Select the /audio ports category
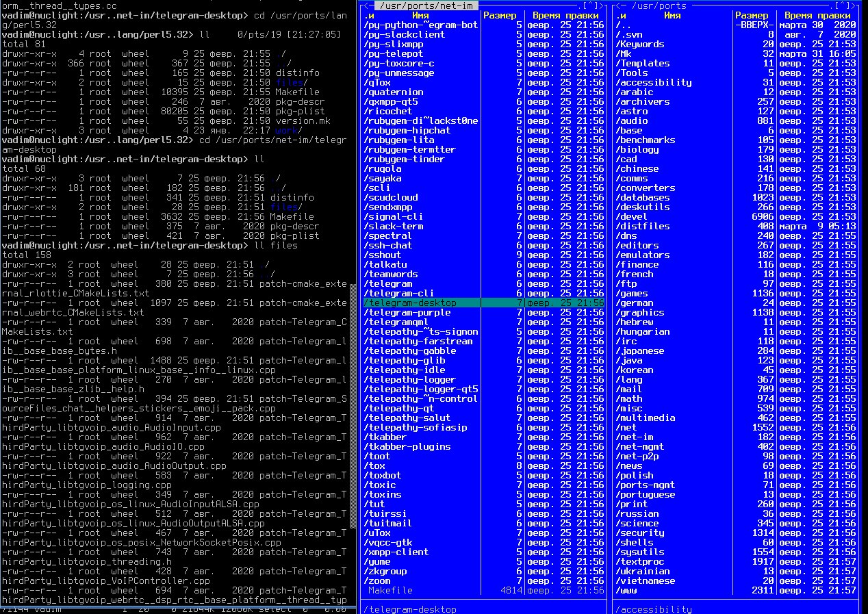 pos(736,120)
